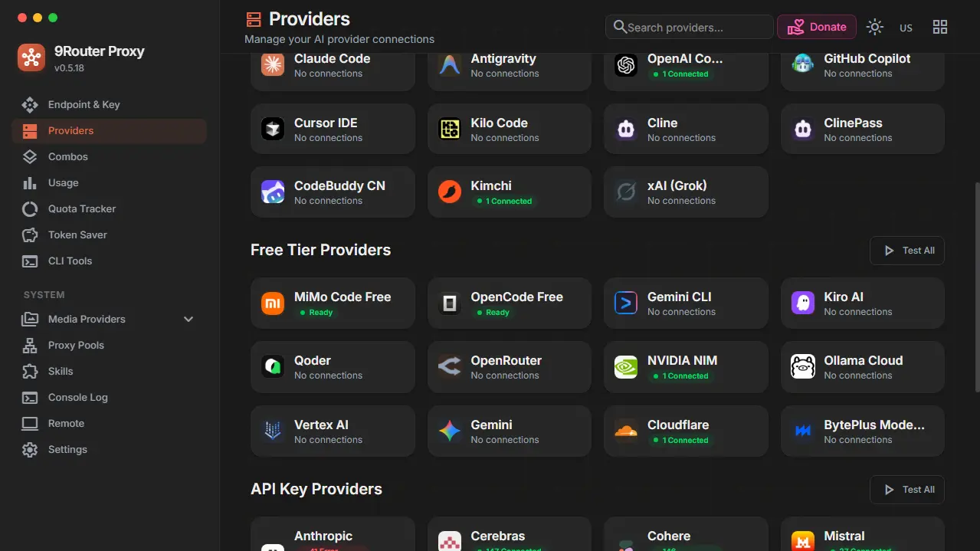The height and width of the screenshot is (551, 980).
Task: Open Skills in sidebar
Action: click(x=109, y=371)
